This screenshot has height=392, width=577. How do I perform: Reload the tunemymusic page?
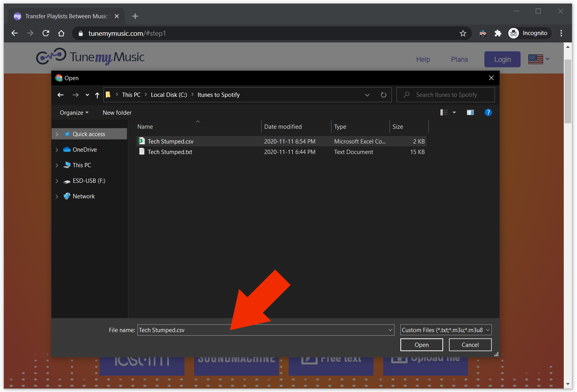pos(46,33)
